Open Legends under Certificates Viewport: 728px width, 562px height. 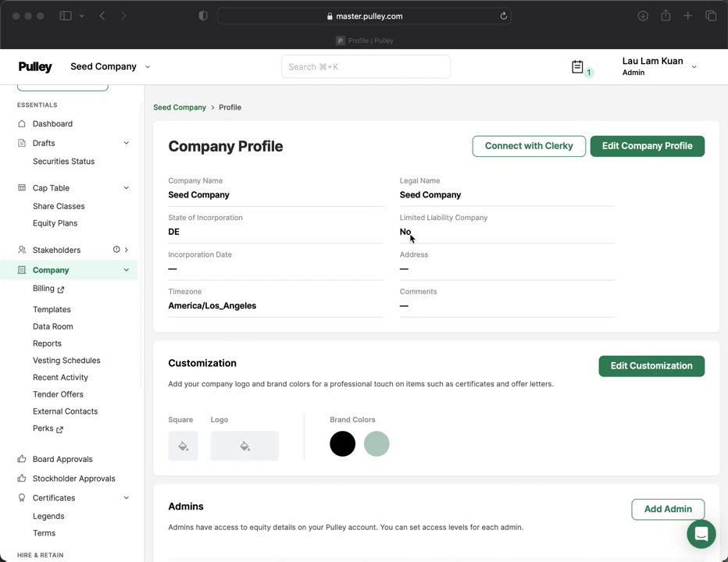[x=48, y=516]
